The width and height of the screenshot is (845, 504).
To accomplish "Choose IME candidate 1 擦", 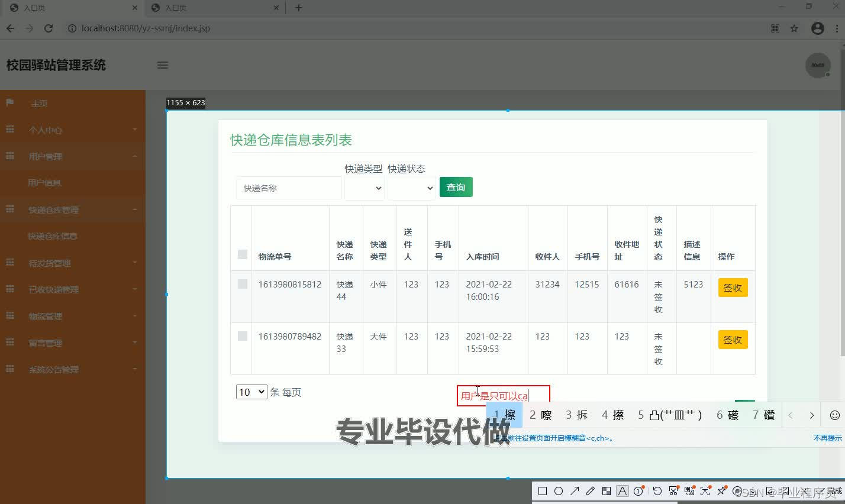I will coord(505,415).
